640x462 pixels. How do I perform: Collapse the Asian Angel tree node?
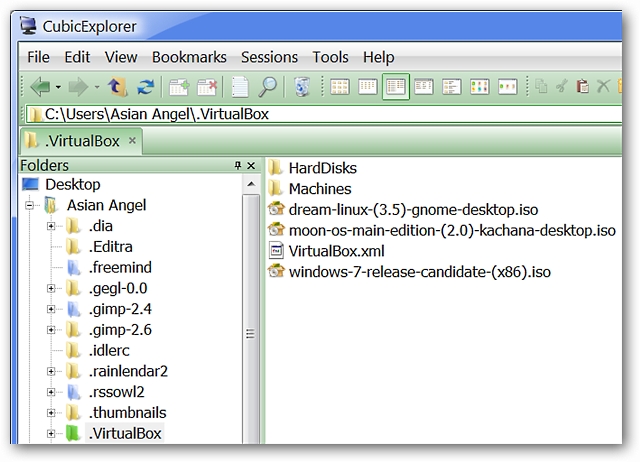(x=29, y=206)
